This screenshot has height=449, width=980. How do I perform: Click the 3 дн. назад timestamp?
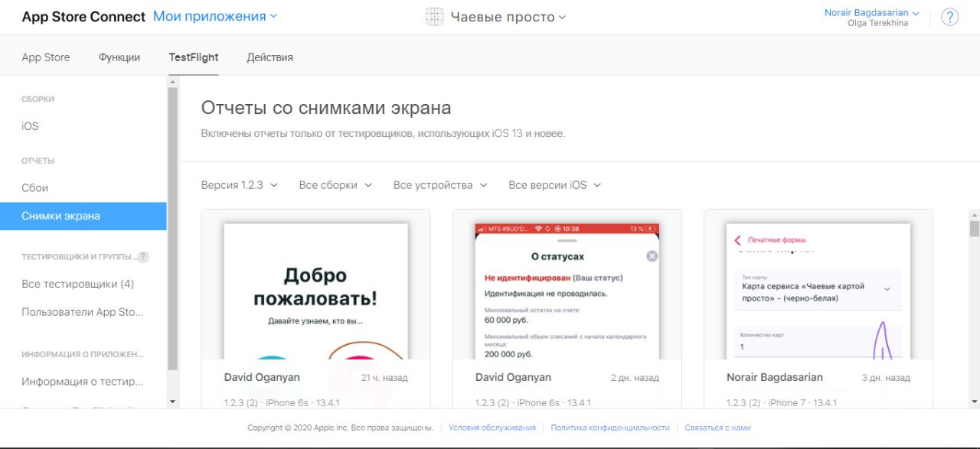886,378
